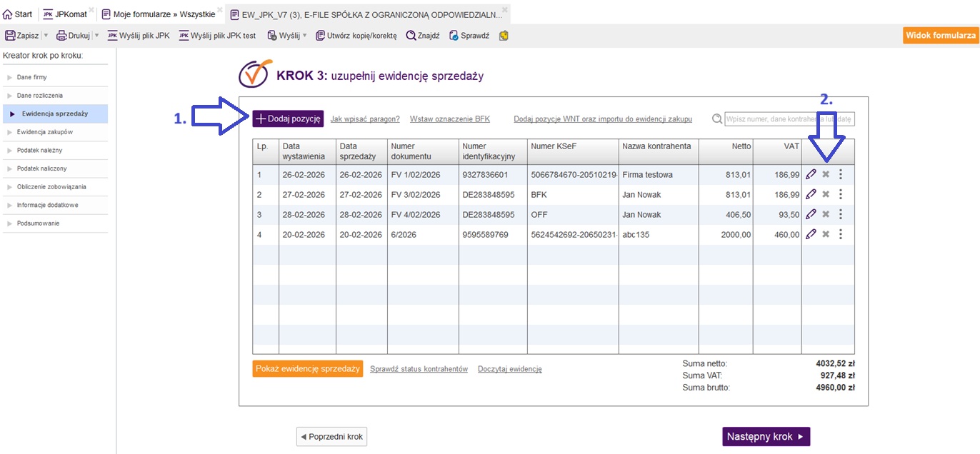Expand the Zapisz dropdown arrow
The image size is (980, 454).
tap(46, 36)
